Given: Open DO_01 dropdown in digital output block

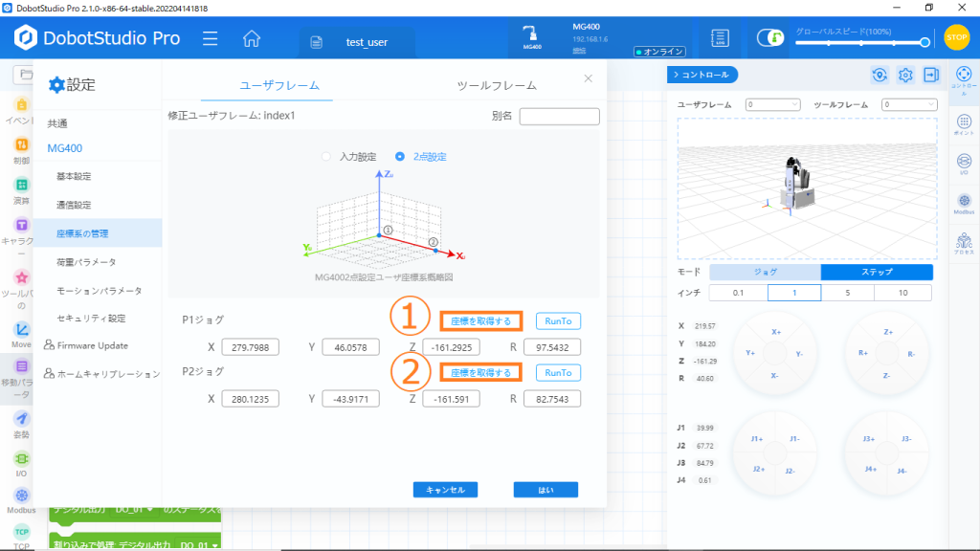Looking at the screenshot, I should point(134,510).
